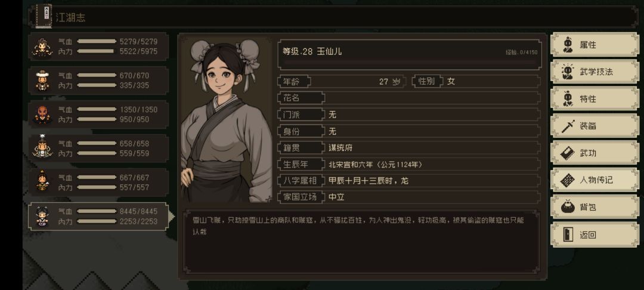This screenshot has height=290, width=644.
Task: Click the empty 花名 field
Action: [x=432, y=98]
